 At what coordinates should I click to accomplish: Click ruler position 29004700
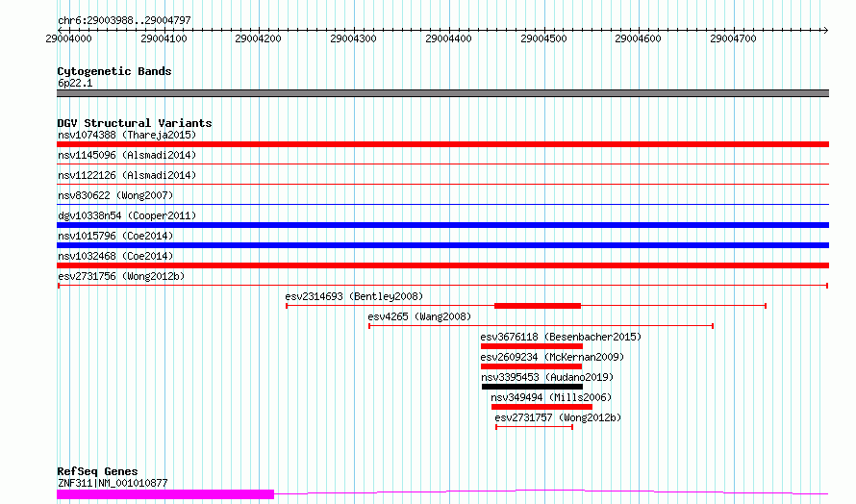point(733,38)
